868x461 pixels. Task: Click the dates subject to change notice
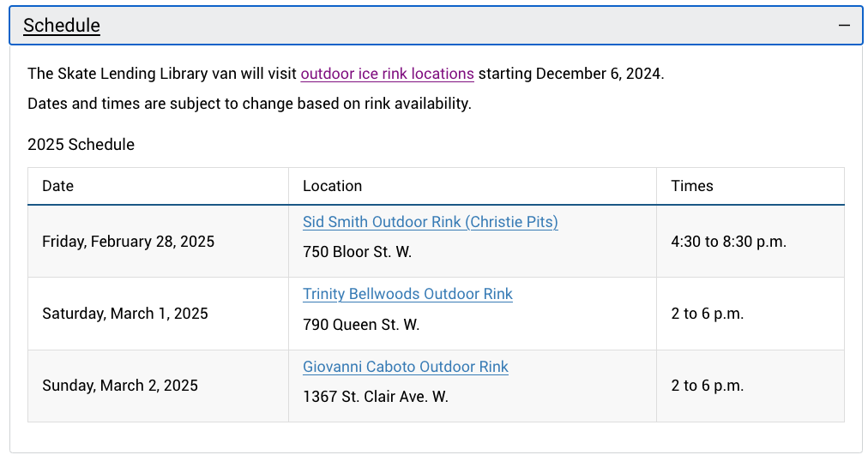249,104
